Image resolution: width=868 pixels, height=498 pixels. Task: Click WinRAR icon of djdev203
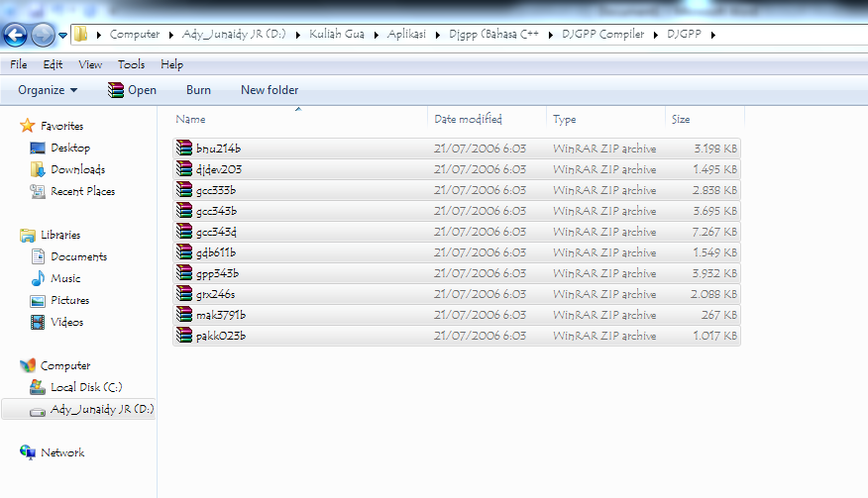(x=183, y=168)
